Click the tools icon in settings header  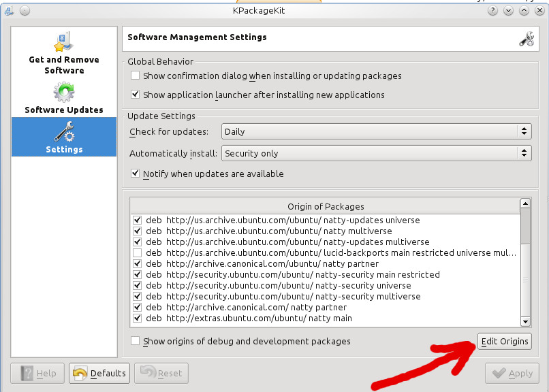click(x=527, y=39)
